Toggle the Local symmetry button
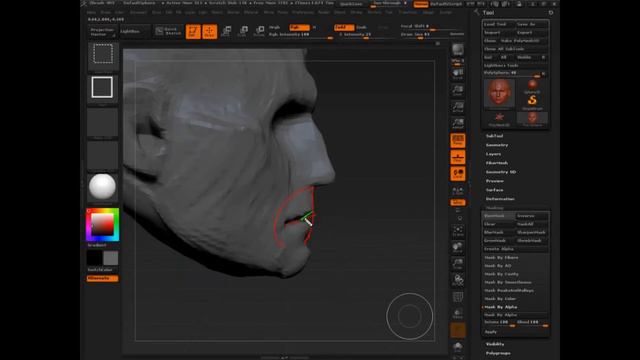This screenshot has height=360, width=640. coord(458,174)
